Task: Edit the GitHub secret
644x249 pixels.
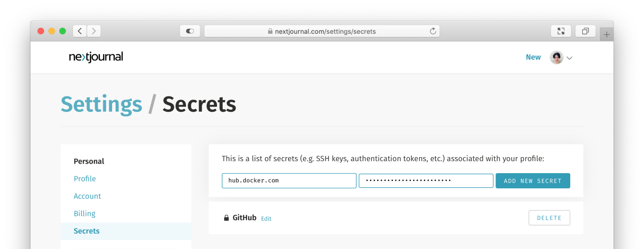Action: 266,218
